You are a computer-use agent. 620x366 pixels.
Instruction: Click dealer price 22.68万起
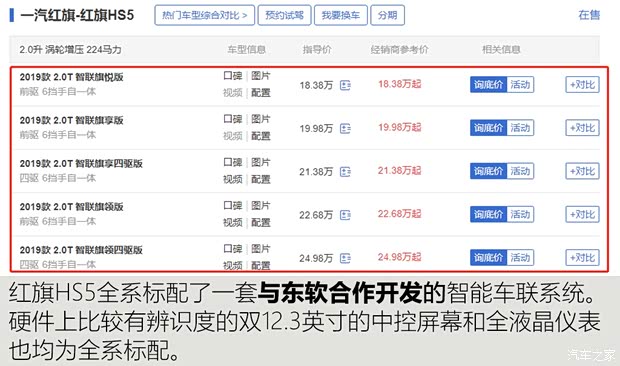(399, 214)
